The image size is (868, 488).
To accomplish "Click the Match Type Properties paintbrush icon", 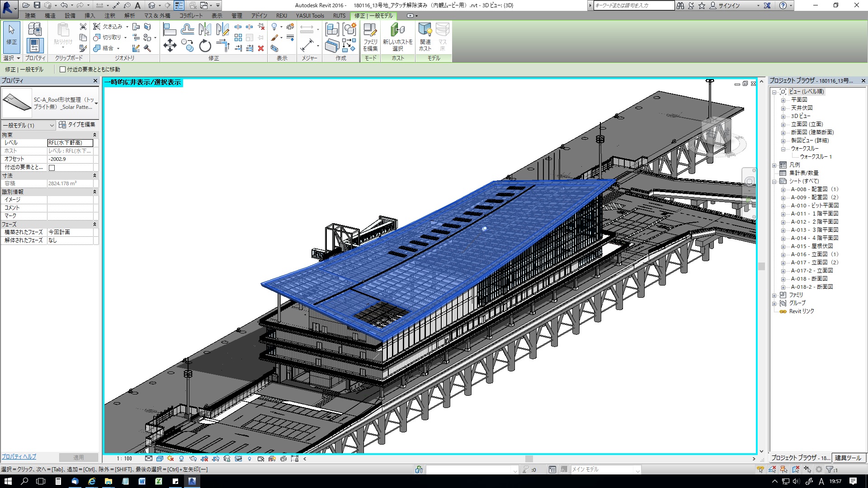I will (x=83, y=48).
